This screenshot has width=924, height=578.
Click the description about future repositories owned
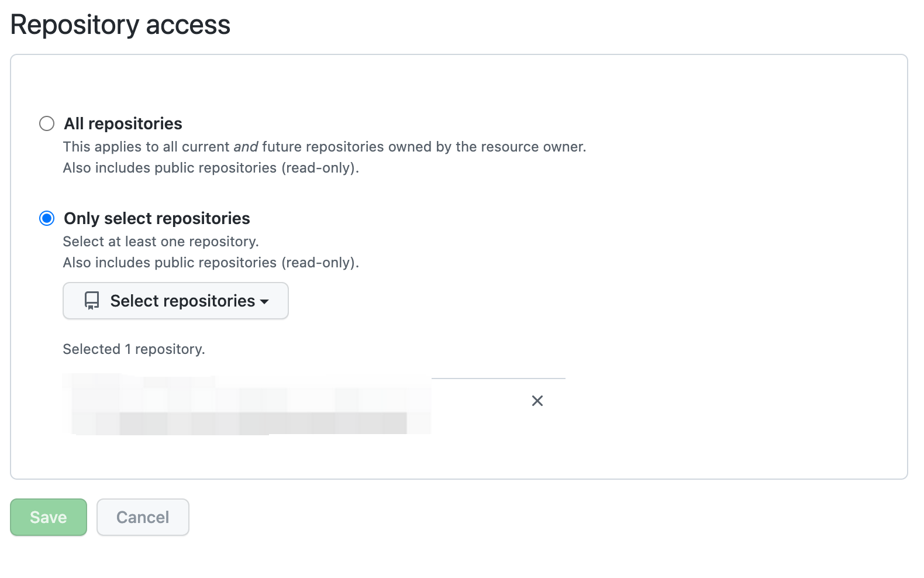point(325,147)
